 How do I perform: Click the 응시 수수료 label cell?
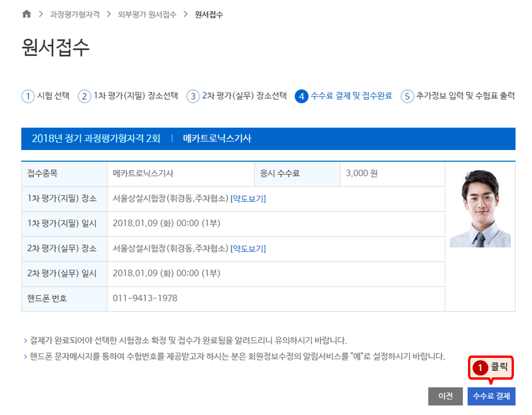[x=297, y=174]
